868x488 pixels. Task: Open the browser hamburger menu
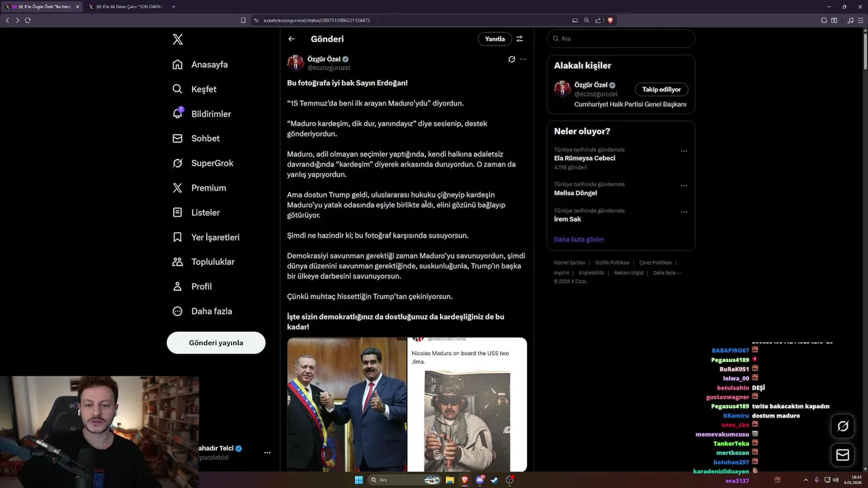(x=861, y=20)
